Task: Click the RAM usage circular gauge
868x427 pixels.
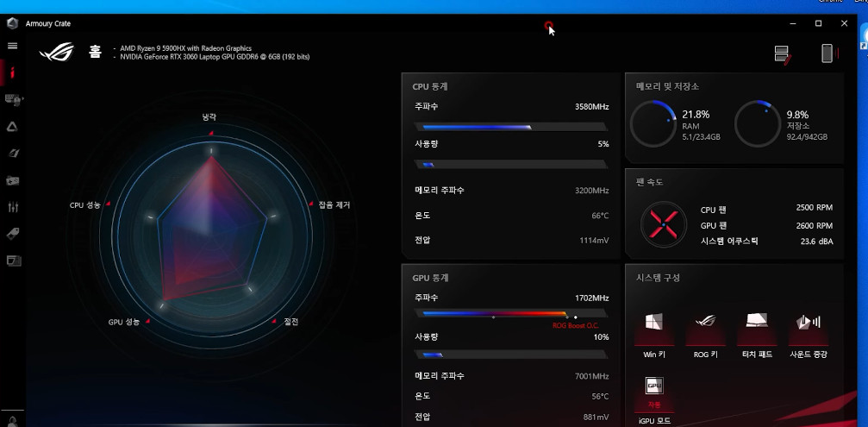Action: 653,123
